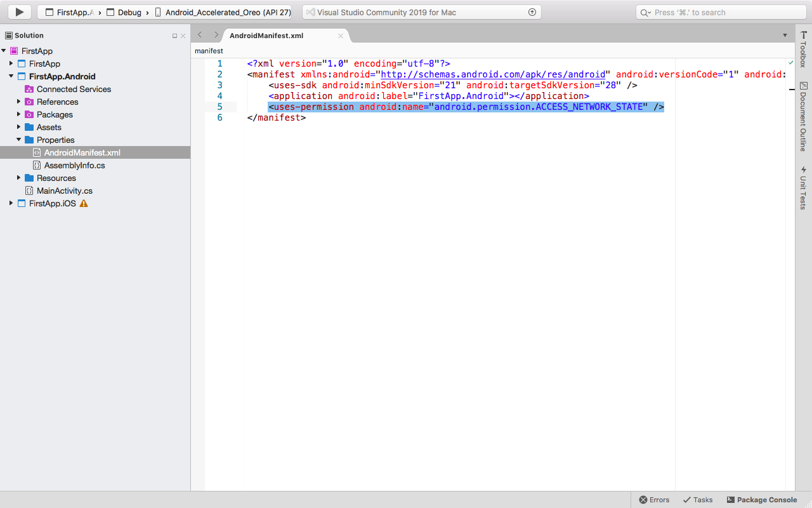The width and height of the screenshot is (812, 508).
Task: Navigate back with the left arrow
Action: [x=200, y=35]
